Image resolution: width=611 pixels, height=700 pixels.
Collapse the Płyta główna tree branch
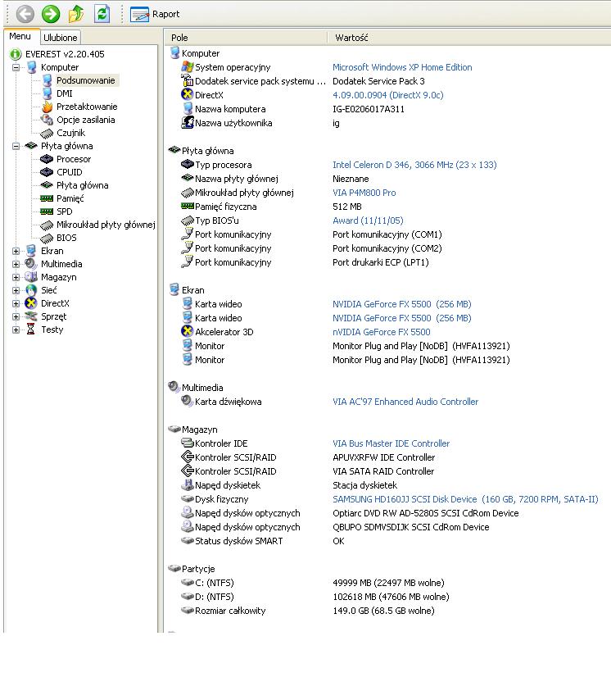[x=16, y=146]
